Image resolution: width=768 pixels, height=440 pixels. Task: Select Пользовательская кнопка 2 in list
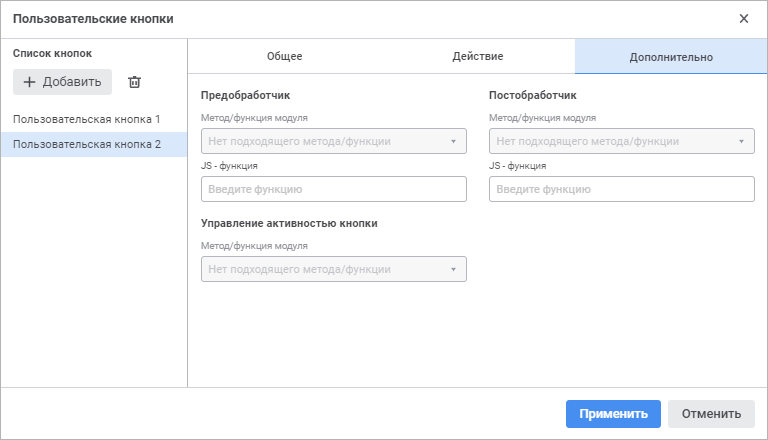pyautogui.click(x=87, y=144)
